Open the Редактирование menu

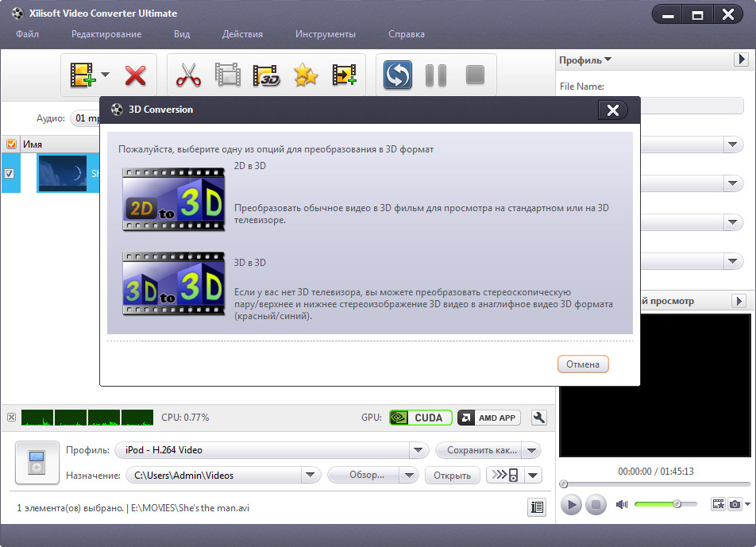click(x=106, y=34)
